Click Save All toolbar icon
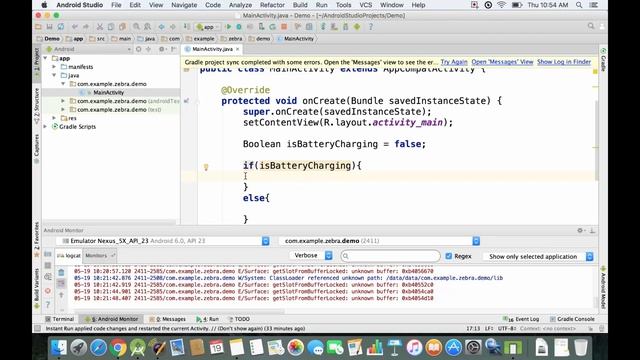640x360 pixels. click(49, 27)
